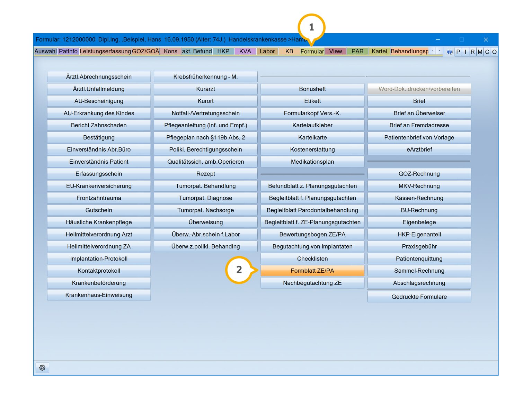Click the Medikationsplan button
Screen dimensions: 532x409
tap(312, 162)
